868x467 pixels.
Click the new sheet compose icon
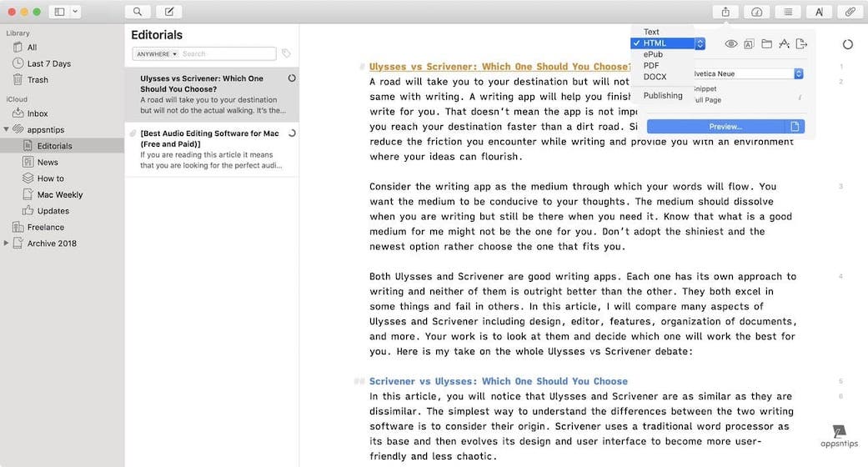pyautogui.click(x=168, y=12)
